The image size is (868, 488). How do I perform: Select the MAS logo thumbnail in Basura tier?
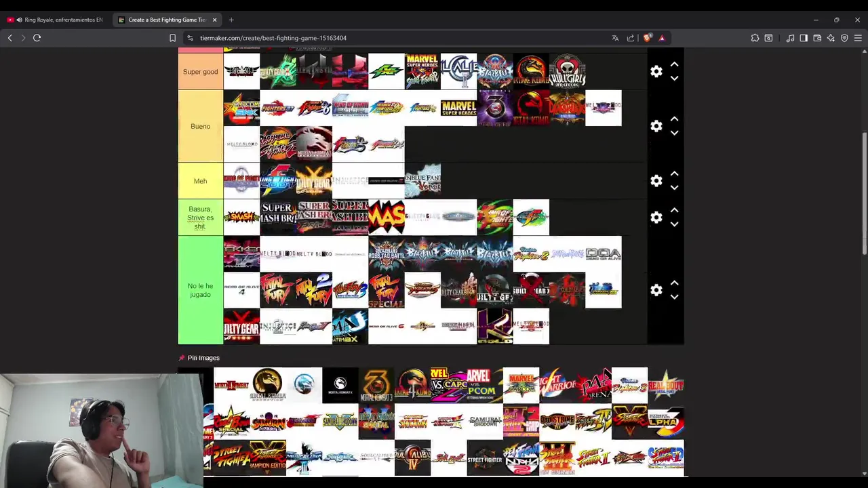tap(387, 217)
